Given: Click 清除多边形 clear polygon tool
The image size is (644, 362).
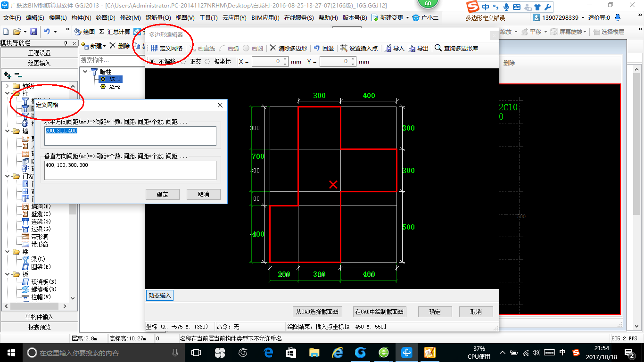Looking at the screenshot, I should (x=289, y=48).
